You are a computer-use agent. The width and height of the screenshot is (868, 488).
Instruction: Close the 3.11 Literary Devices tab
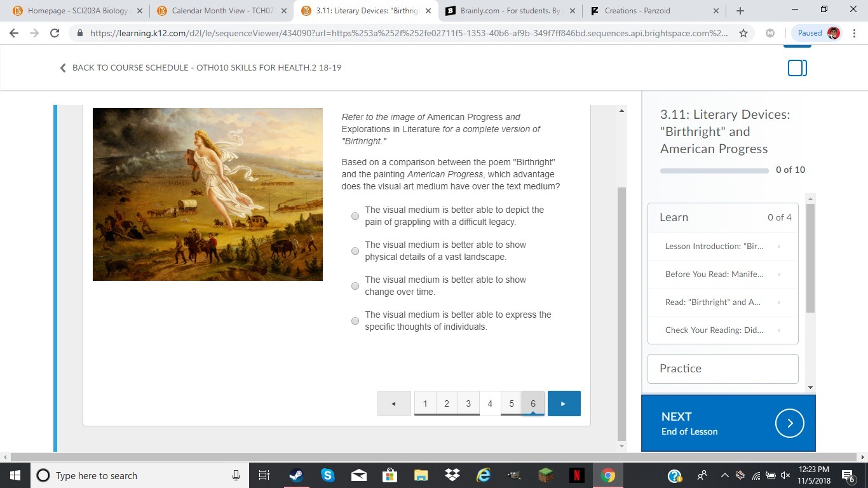(x=428, y=11)
